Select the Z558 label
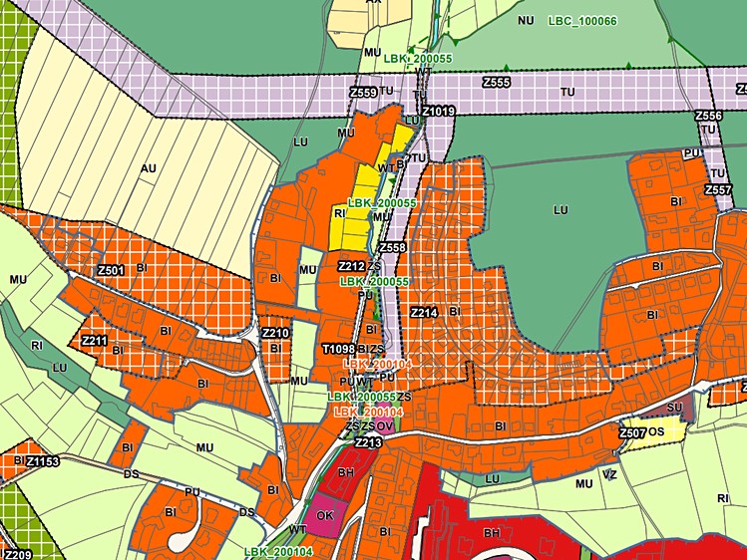The width and height of the screenshot is (747, 560). click(x=392, y=247)
